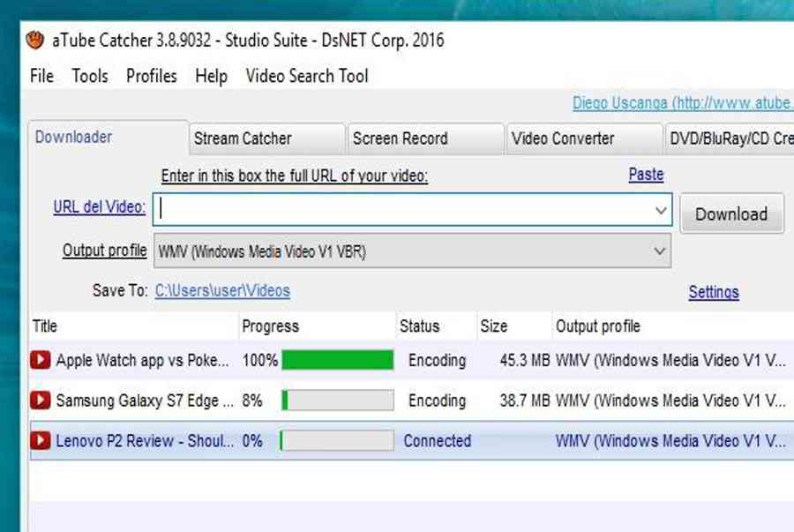
Task: Open the Tools menu
Action: click(x=89, y=76)
